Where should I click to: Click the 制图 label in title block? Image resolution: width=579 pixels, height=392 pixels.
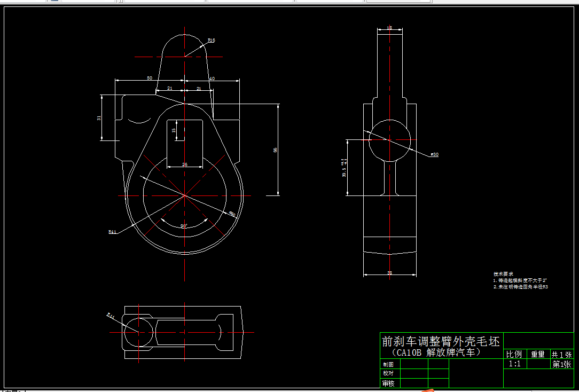pos(388,364)
